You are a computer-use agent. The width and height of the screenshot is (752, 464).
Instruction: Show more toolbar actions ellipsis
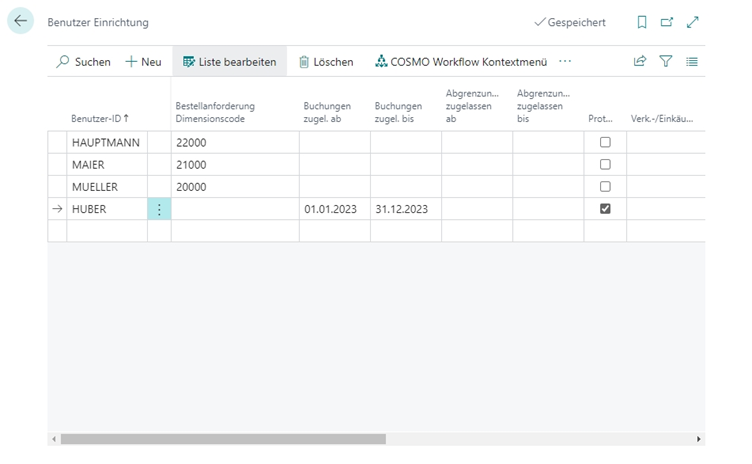point(566,62)
